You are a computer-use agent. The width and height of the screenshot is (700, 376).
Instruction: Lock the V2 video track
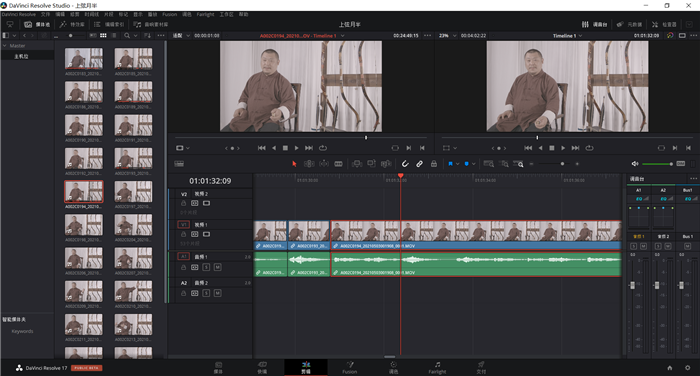pos(183,203)
